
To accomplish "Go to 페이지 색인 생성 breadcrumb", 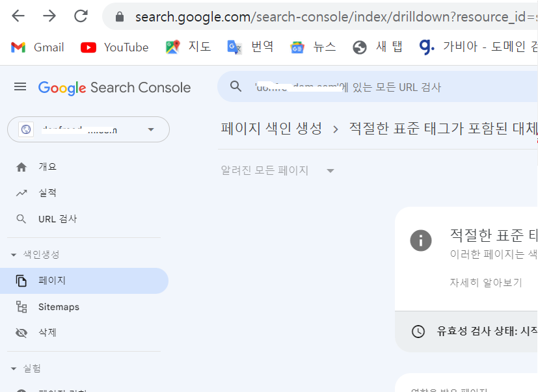I will point(271,128).
